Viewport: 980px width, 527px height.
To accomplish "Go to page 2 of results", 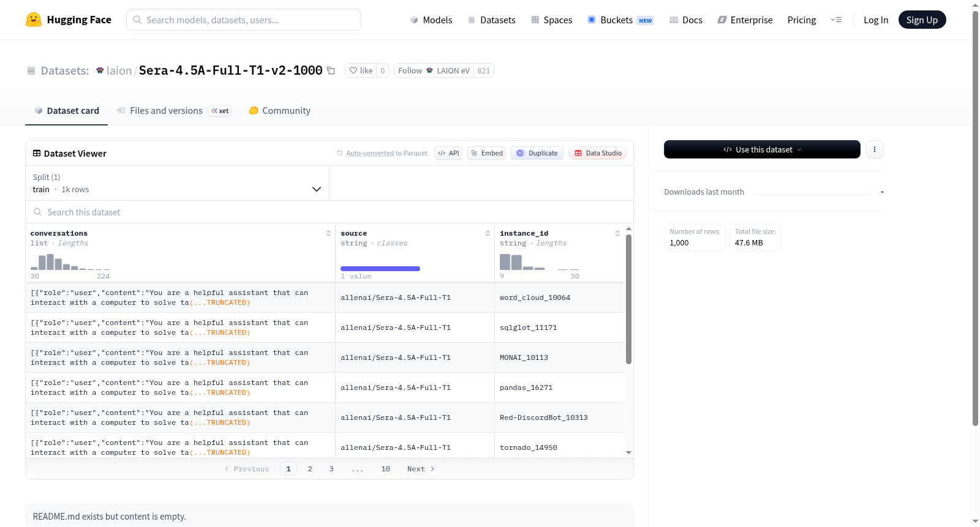I will [x=310, y=469].
